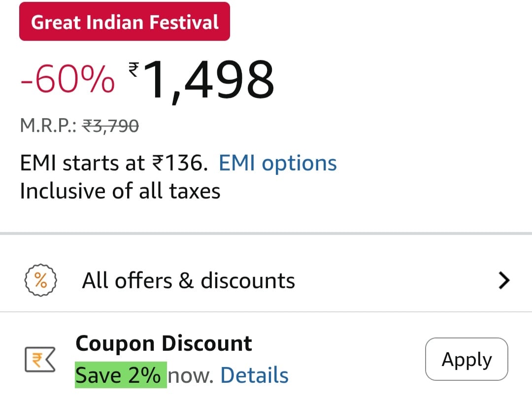Viewport: 532px width, 405px height.
Task: Open the coupon Details link
Action: point(254,375)
